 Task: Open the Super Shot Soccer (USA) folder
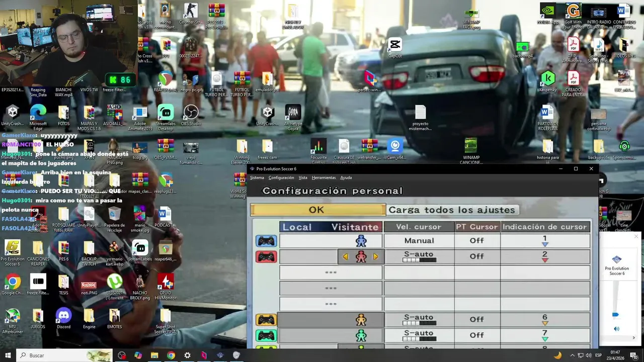pyautogui.click(x=165, y=321)
